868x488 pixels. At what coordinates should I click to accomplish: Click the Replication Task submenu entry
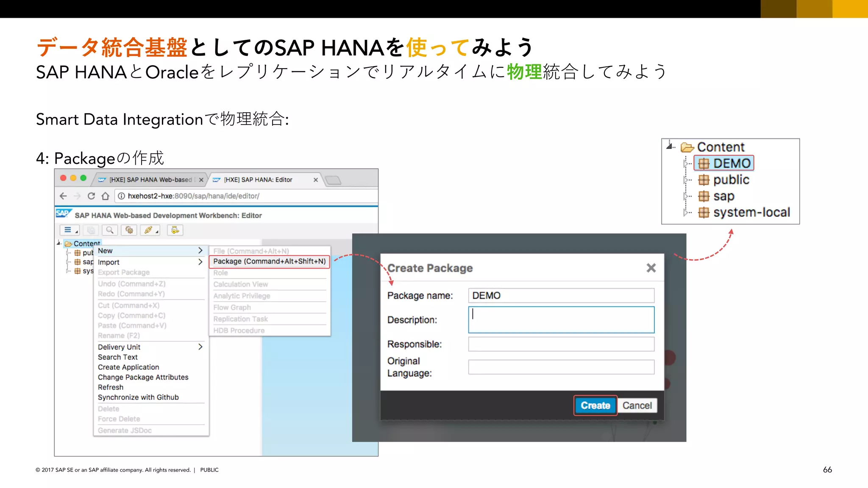coord(241,319)
